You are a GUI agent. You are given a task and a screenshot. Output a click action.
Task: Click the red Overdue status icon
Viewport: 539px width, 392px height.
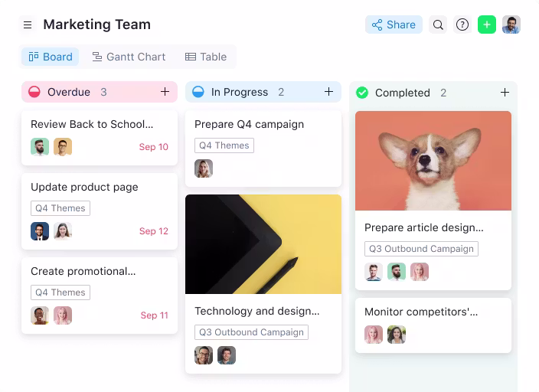click(34, 92)
